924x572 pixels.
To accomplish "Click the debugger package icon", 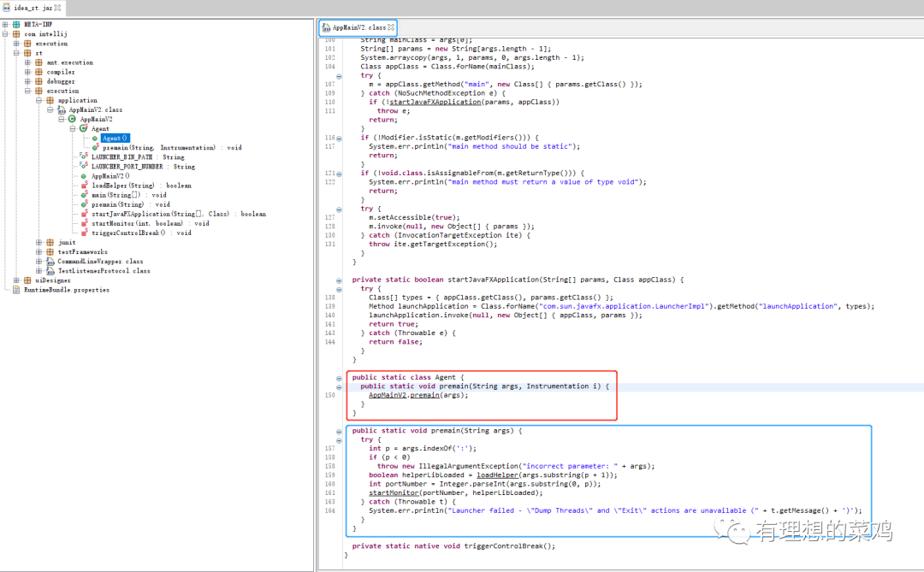I will pyautogui.click(x=38, y=82).
